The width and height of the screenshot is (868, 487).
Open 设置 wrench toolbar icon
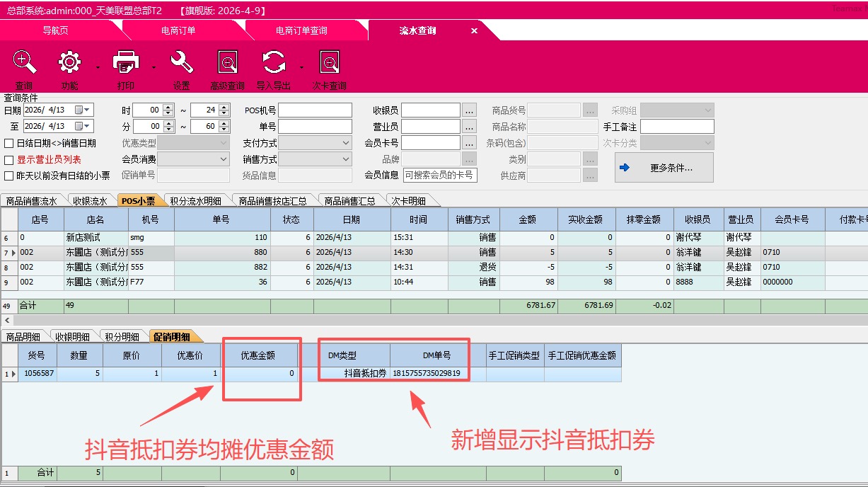[x=182, y=63]
